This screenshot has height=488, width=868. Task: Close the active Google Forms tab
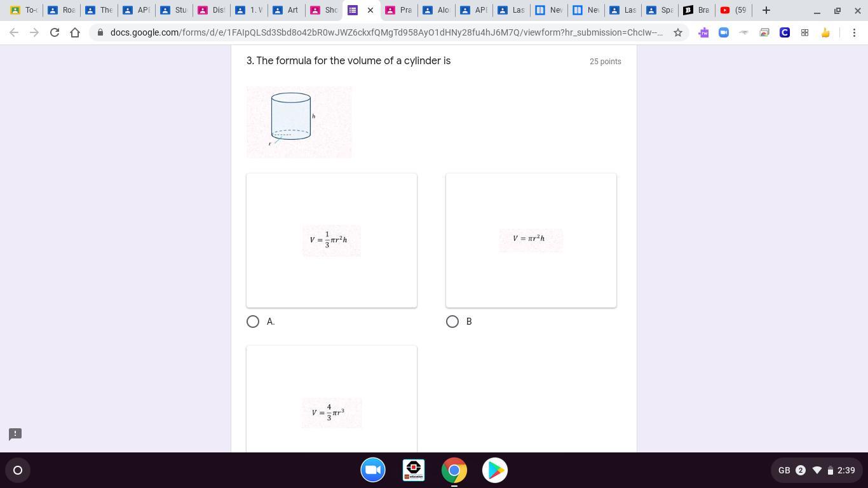pos(370,10)
